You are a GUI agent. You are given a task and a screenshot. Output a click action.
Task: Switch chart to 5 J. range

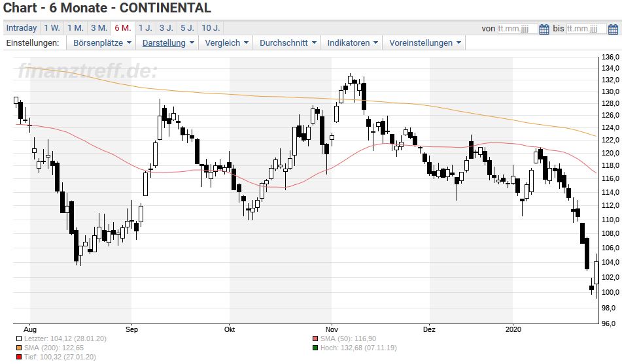pos(187,28)
